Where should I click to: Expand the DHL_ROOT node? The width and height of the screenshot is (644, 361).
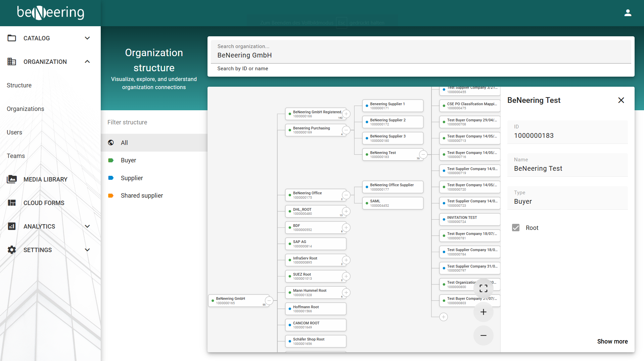pos(346,211)
